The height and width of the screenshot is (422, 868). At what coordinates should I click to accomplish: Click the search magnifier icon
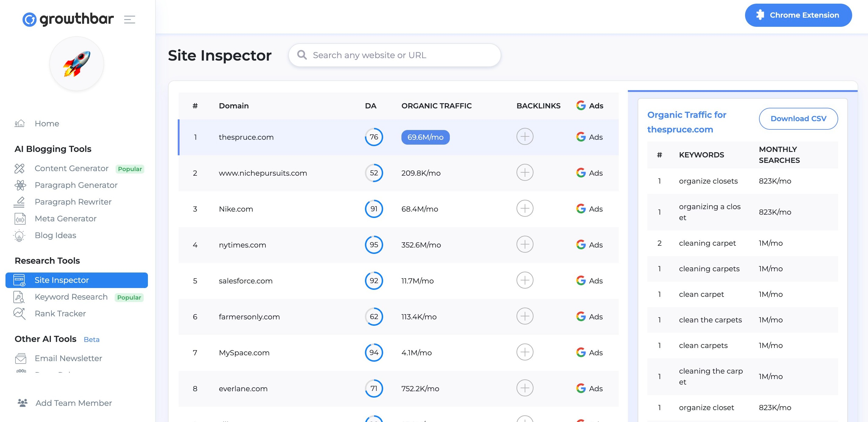coord(302,55)
